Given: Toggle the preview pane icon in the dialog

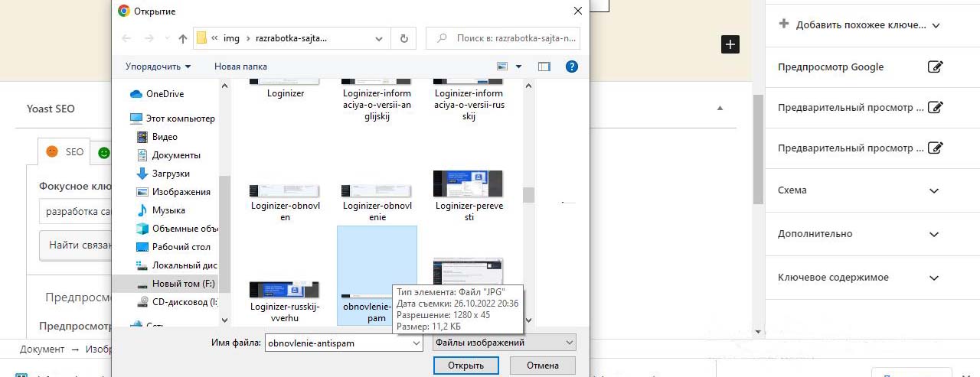Looking at the screenshot, I should coord(544,67).
